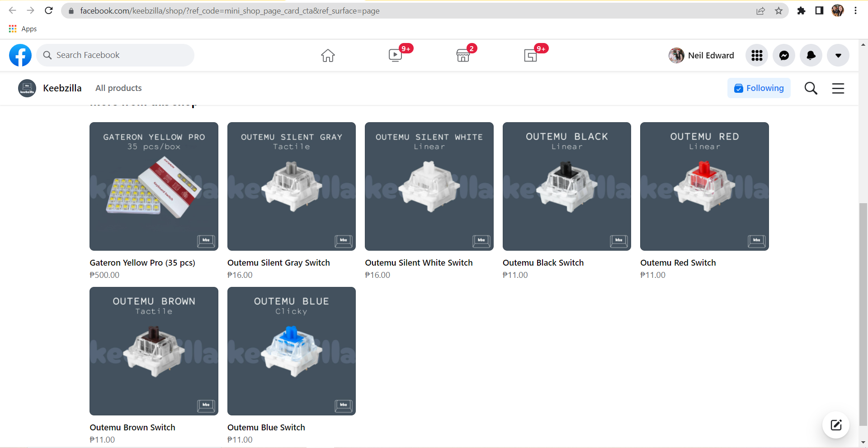The width and height of the screenshot is (868, 448).
Task: Open the Chrome profile avatar
Action: pyautogui.click(x=838, y=10)
